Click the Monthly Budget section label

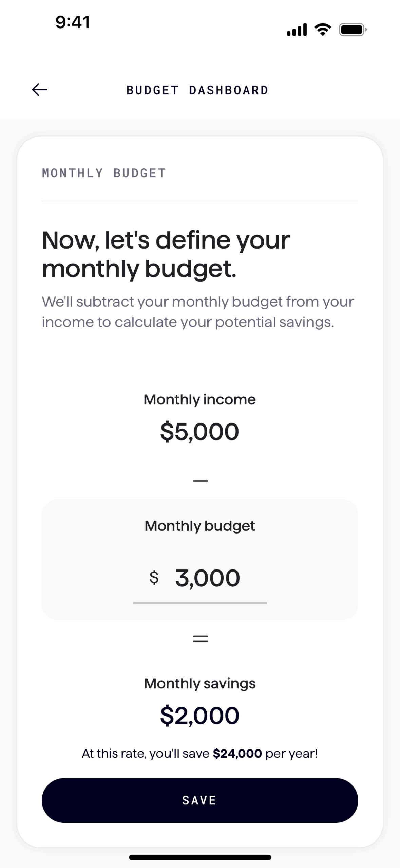[104, 173]
